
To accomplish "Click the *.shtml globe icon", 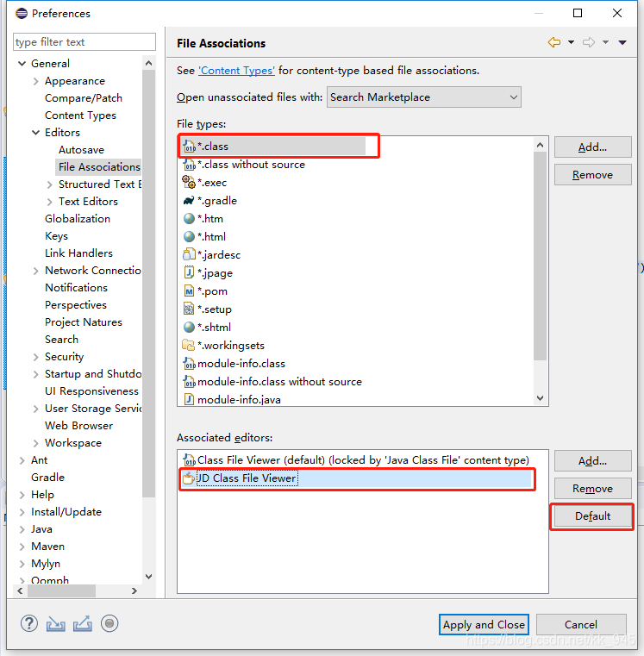I will click(x=189, y=327).
